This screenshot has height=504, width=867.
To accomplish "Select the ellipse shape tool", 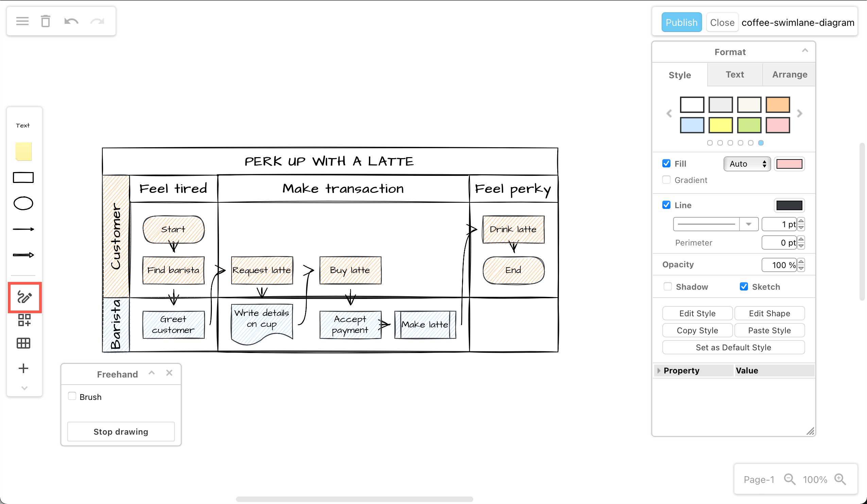I will [x=23, y=203].
